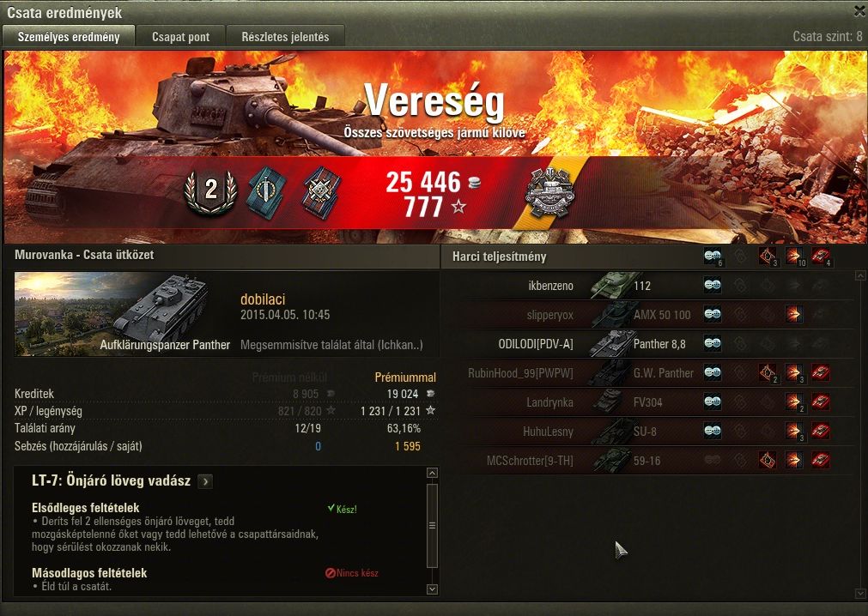Click the spotted icon in Harci teljesítmény header
The image size is (868, 616).
coord(713,256)
